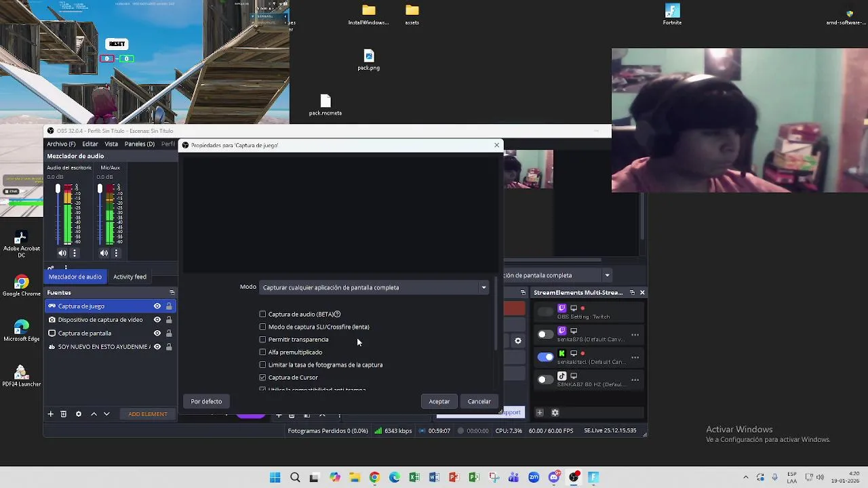
Task: Delete selected source with the trash icon
Action: [63, 414]
